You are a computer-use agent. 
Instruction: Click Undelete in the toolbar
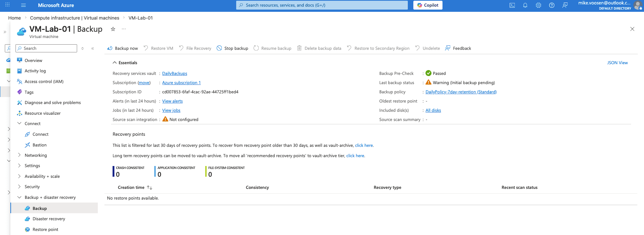pos(428,48)
